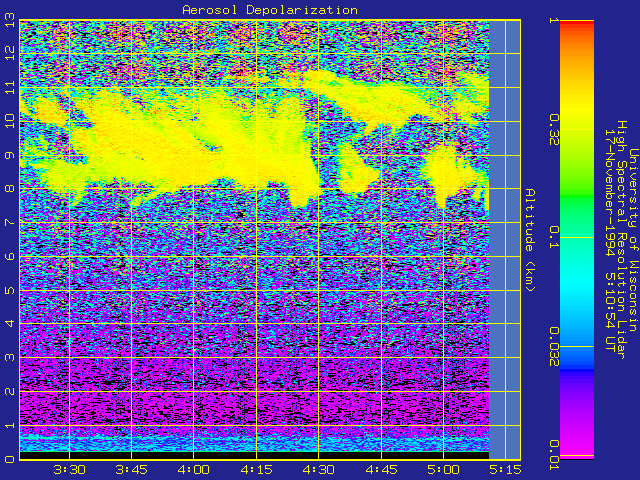Click the 'High Spectral Resolution Lidar' text
640x480 pixels.
pos(621,240)
